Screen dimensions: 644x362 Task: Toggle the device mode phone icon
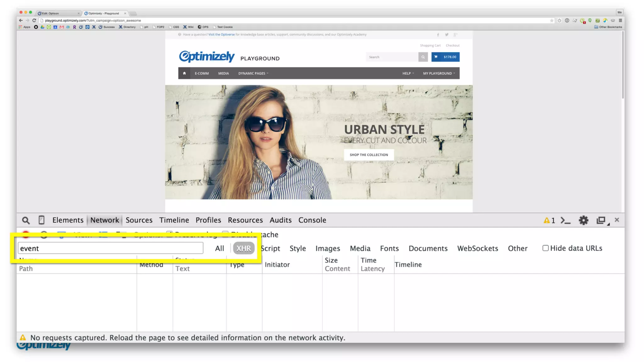coord(41,220)
